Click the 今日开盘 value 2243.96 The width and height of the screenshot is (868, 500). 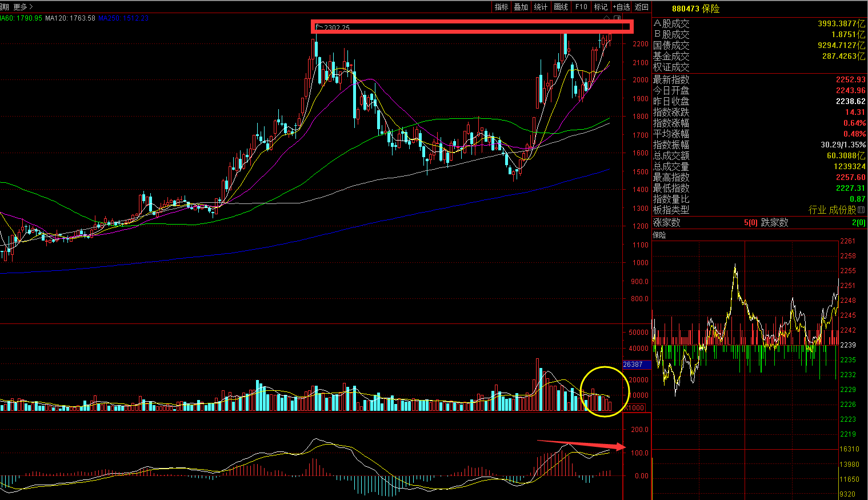[851, 90]
